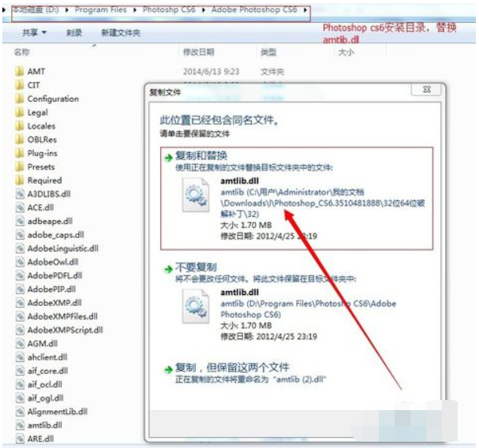479x448 pixels.
Task: Go to Photoshp CS6 breadcrumb segment
Action: pos(169,9)
